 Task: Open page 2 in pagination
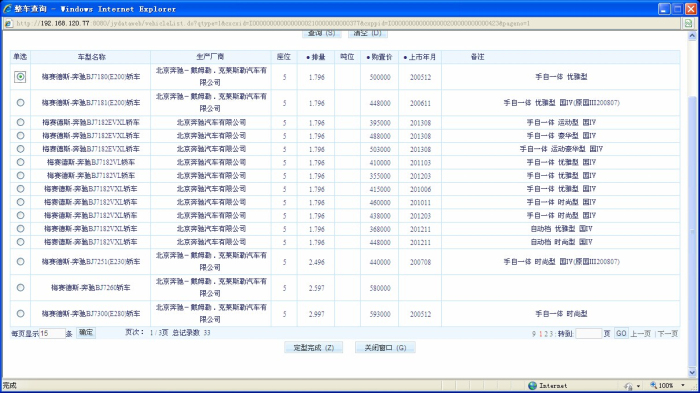click(x=546, y=334)
